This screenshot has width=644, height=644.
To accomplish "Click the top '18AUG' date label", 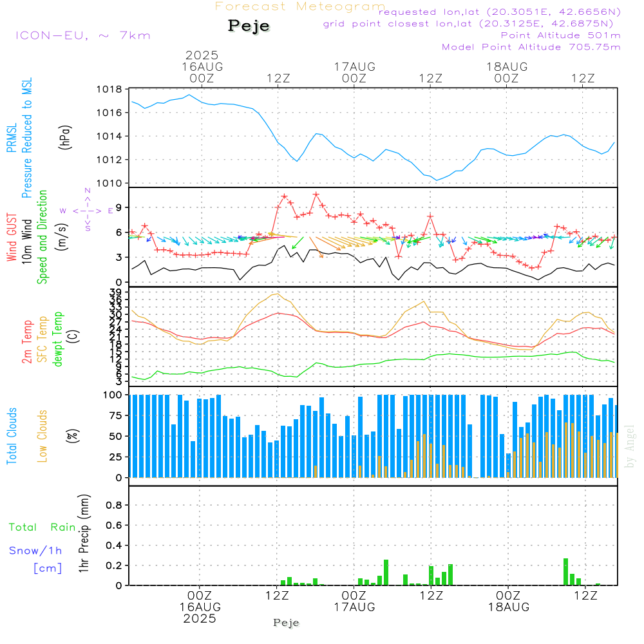I will (507, 67).
